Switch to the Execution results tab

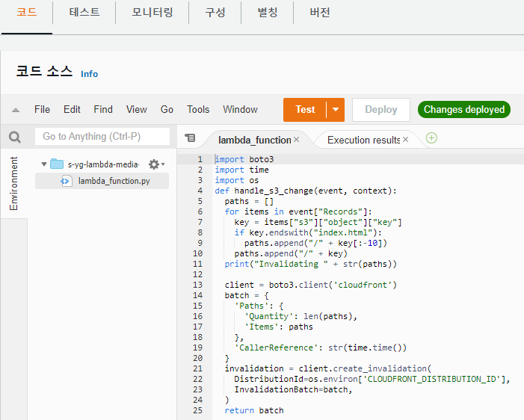pyautogui.click(x=363, y=140)
